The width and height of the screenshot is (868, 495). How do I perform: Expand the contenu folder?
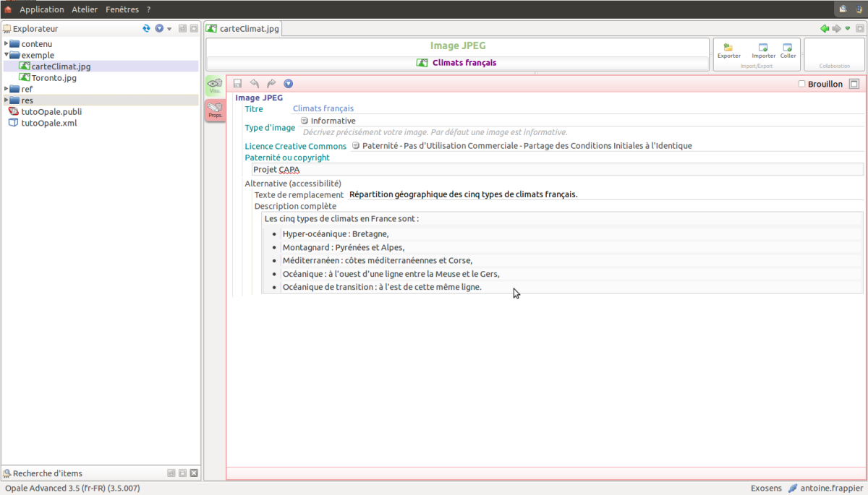pos(7,44)
